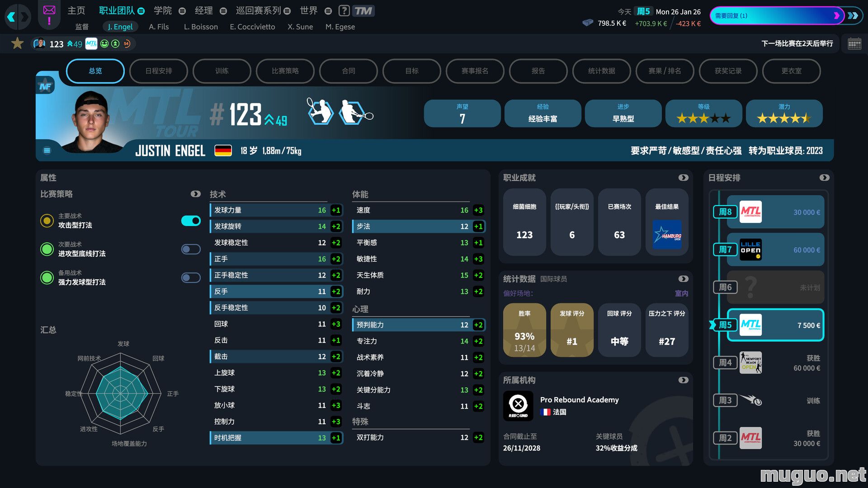Click week 3 training ball icon
868x488 pixels.
pyautogui.click(x=751, y=400)
